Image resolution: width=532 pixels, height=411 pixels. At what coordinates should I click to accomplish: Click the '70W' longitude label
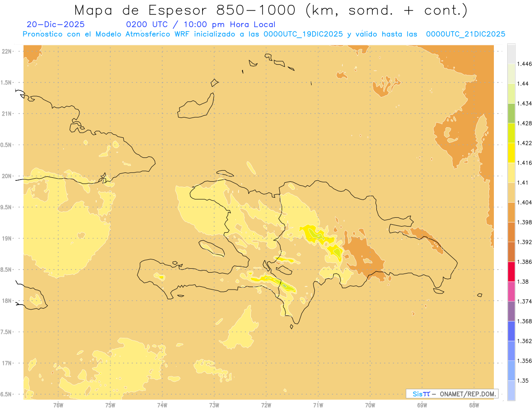[x=370, y=405]
